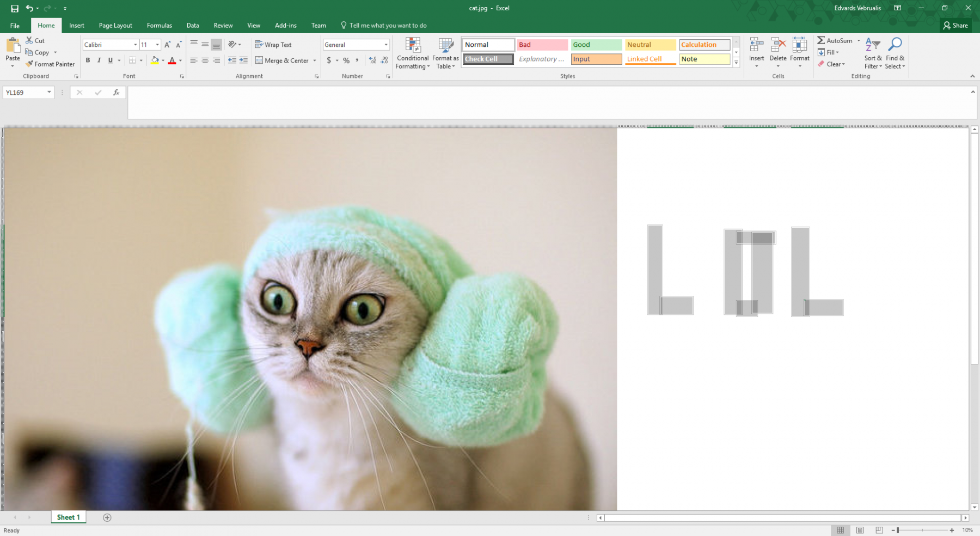This screenshot has height=536, width=980.
Task: Apply the Fill Color bucket
Action: click(x=155, y=60)
